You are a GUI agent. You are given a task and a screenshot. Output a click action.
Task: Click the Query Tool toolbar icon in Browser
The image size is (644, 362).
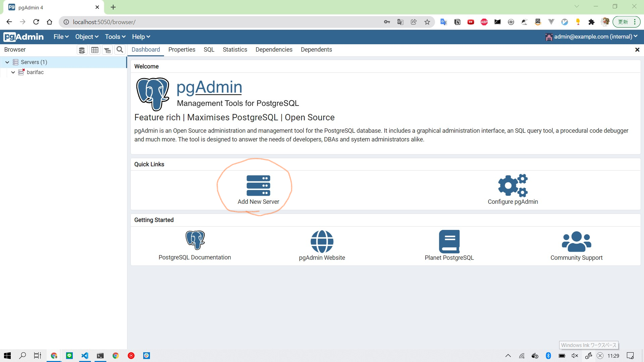coord(82,50)
